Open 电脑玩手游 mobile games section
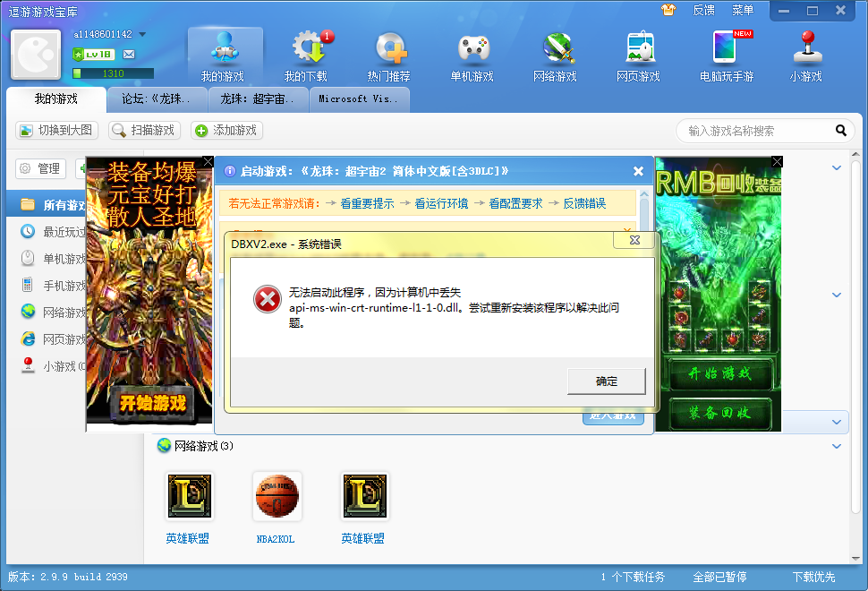868x591 pixels. point(727,56)
